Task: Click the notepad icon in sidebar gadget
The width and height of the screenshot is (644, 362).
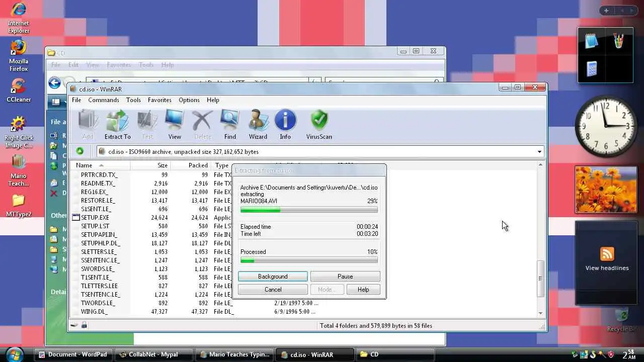Action: 592,42
